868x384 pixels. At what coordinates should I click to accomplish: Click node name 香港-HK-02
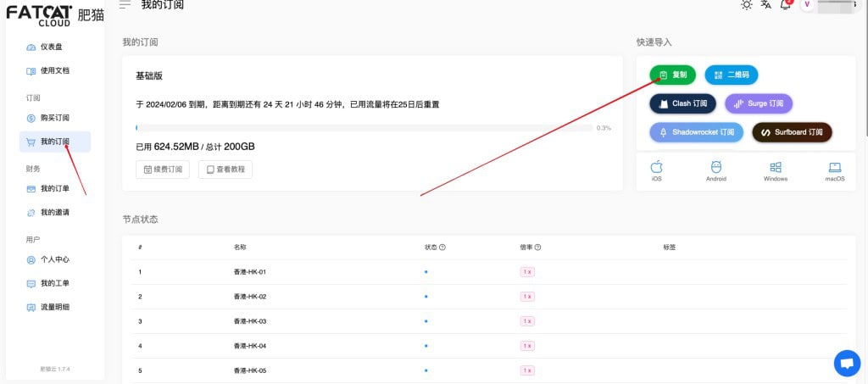pyautogui.click(x=250, y=297)
